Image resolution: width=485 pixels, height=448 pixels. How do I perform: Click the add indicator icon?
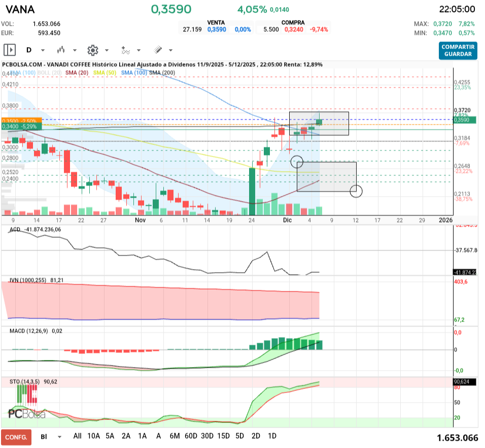(x=125, y=50)
